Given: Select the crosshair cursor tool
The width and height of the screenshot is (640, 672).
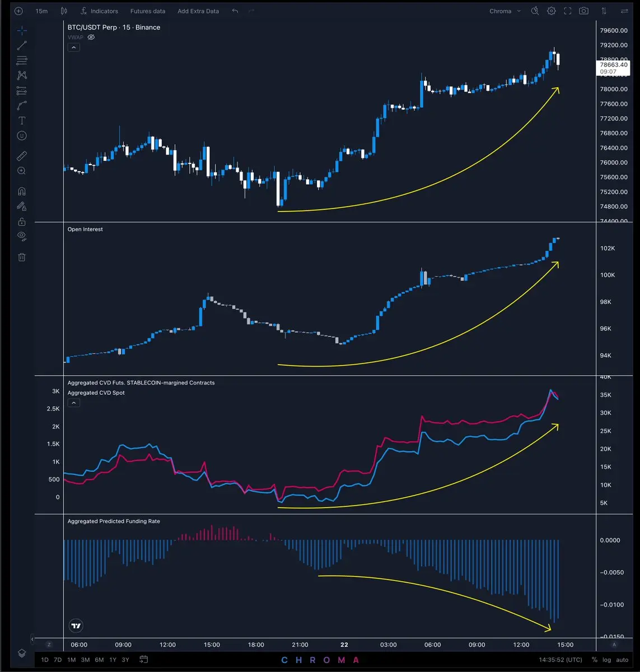Looking at the screenshot, I should pyautogui.click(x=22, y=30).
